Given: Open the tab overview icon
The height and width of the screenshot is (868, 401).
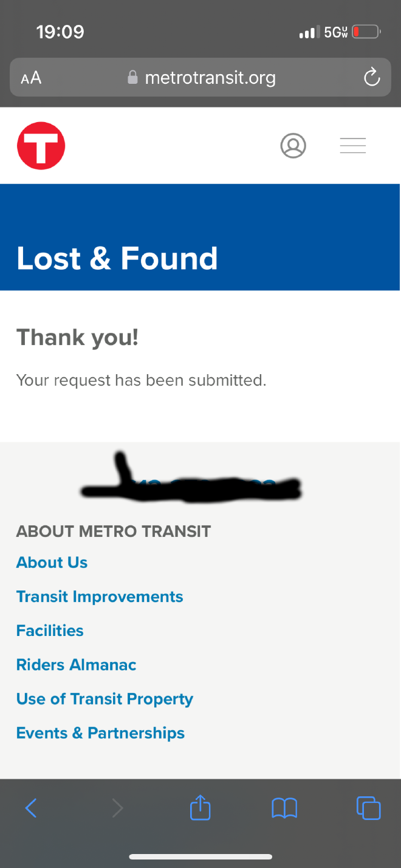Looking at the screenshot, I should pyautogui.click(x=369, y=808).
